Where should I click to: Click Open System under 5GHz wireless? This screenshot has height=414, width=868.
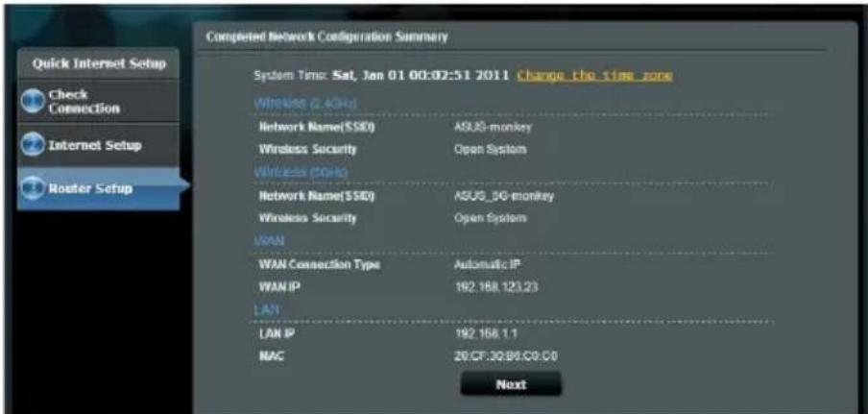[x=490, y=218]
